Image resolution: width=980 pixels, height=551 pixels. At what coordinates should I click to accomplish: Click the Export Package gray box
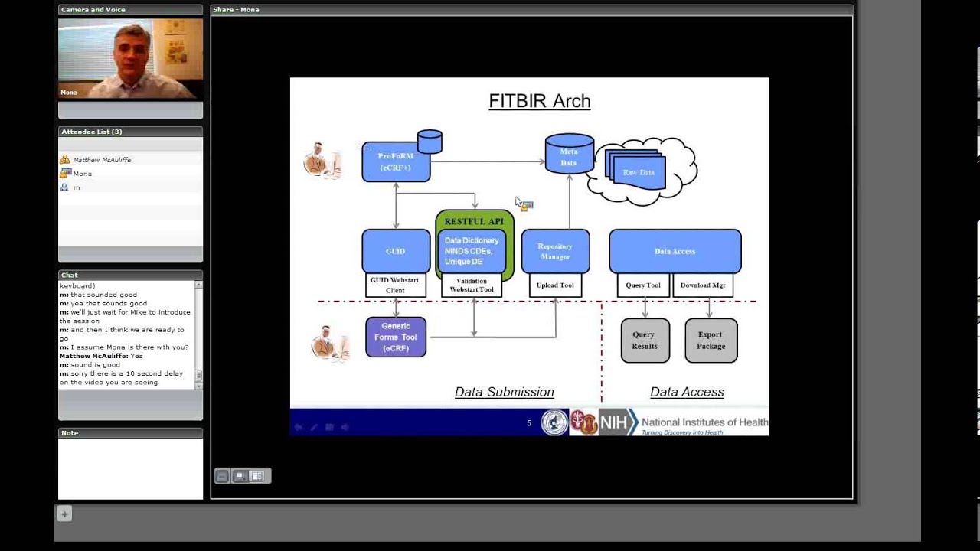pyautogui.click(x=710, y=341)
